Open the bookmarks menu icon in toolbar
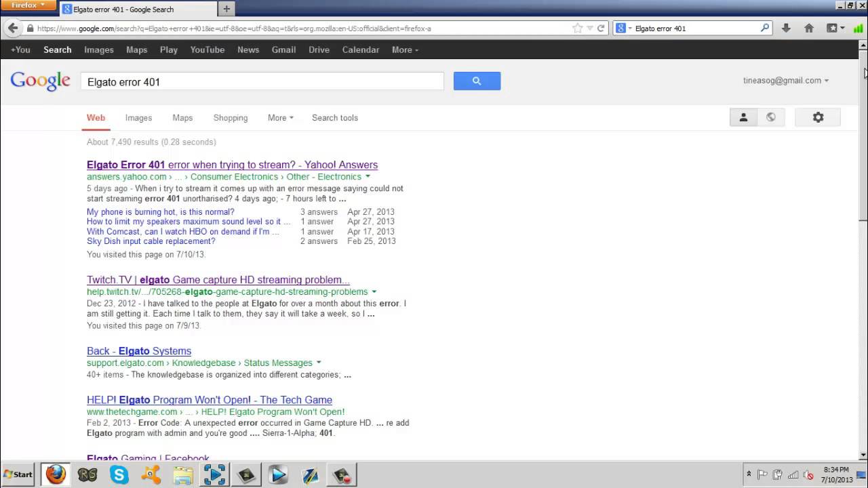Viewport: 868px width, 488px height. [x=835, y=28]
